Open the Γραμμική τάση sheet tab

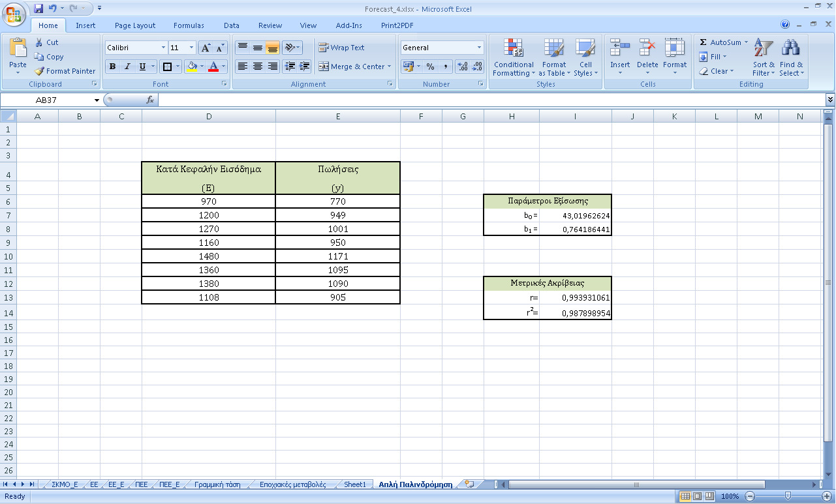coord(217,484)
